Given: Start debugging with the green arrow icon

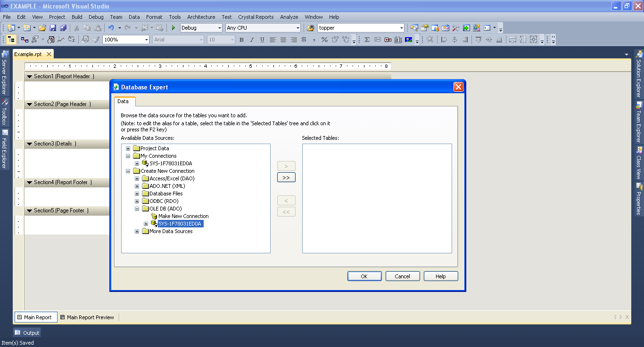Looking at the screenshot, I should 173,27.
